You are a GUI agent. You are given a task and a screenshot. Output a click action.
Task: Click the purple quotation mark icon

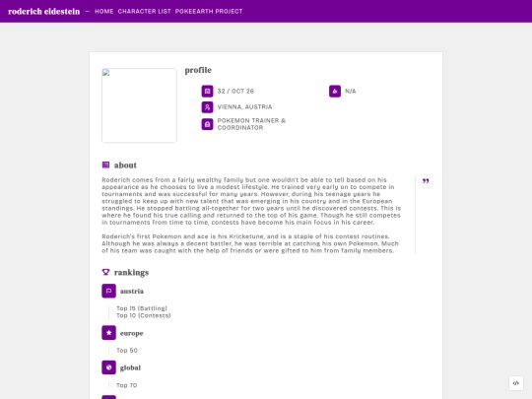point(426,181)
